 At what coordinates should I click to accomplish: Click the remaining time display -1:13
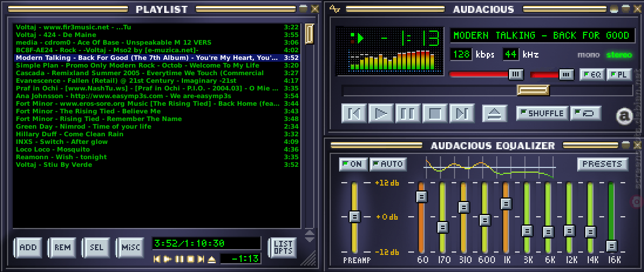[x=409, y=39]
